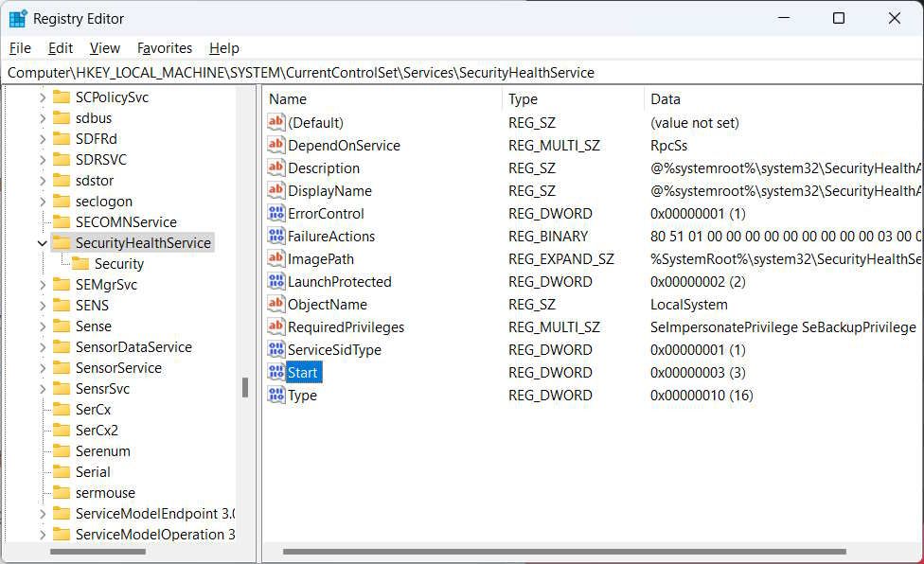Click the binary icon beside LaunchProtected
The height and width of the screenshot is (564, 924).
pos(275,281)
